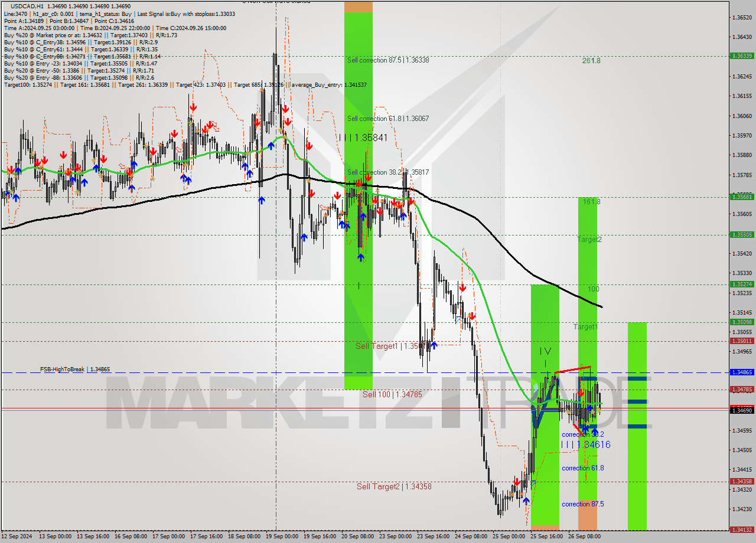Click the green 1.35681 price tag
756x543 pixels.
[741, 197]
